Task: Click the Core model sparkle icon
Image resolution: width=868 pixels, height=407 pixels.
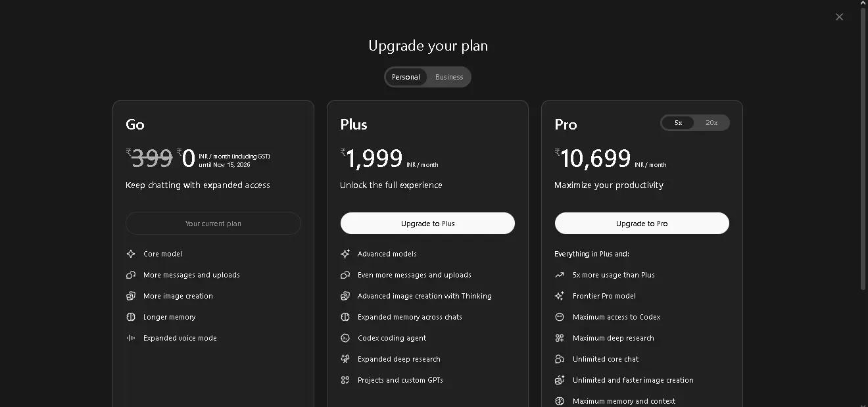Action: coord(131,254)
